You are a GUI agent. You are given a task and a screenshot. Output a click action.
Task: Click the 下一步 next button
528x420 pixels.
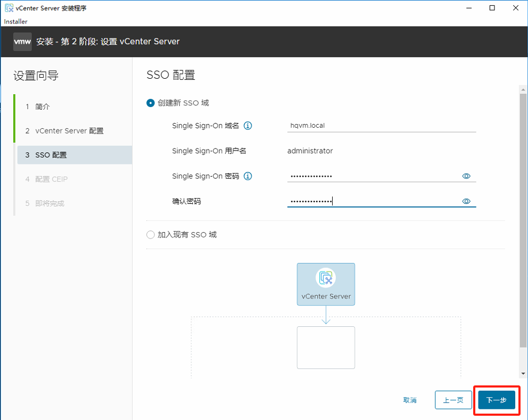[x=497, y=400]
